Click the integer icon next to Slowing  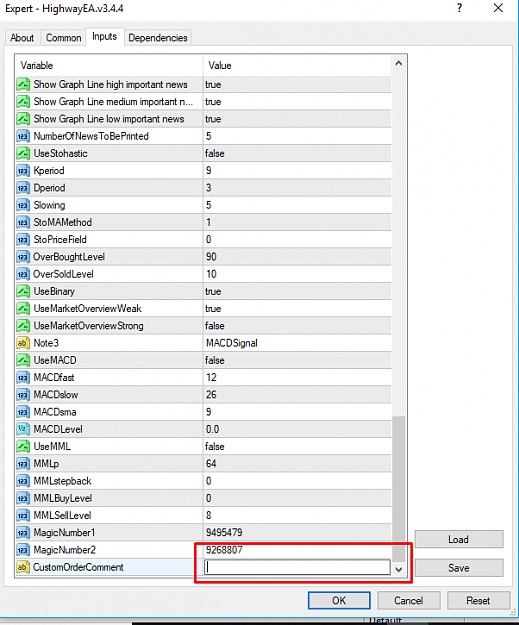(23, 205)
